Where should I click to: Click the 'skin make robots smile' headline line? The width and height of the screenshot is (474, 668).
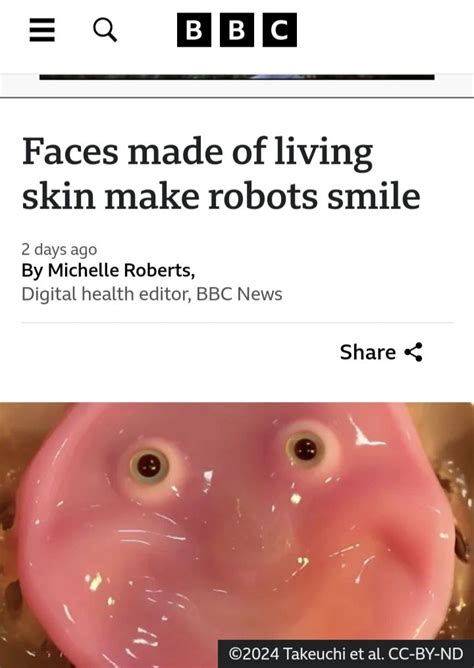click(x=221, y=196)
